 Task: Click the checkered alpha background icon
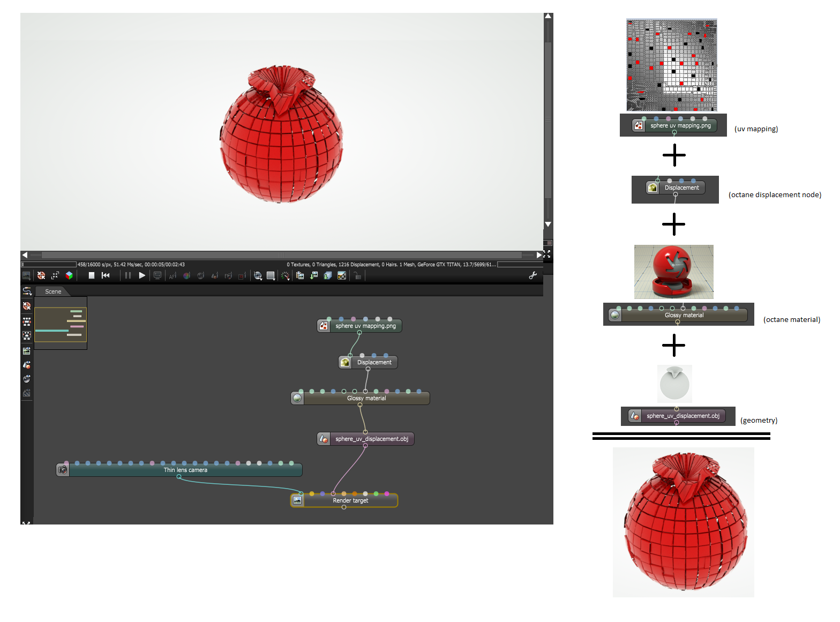(342, 275)
